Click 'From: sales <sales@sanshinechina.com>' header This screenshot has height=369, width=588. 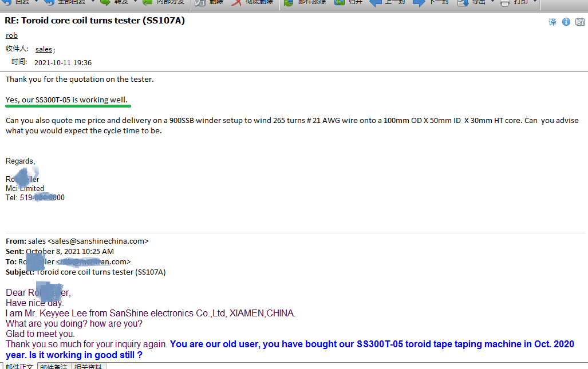click(x=77, y=241)
